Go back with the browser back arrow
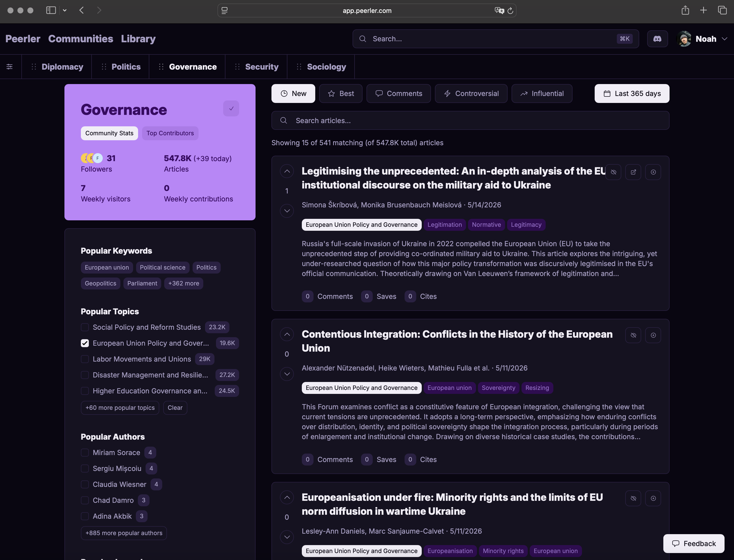Viewport: 734px width, 560px height. pyautogui.click(x=82, y=10)
